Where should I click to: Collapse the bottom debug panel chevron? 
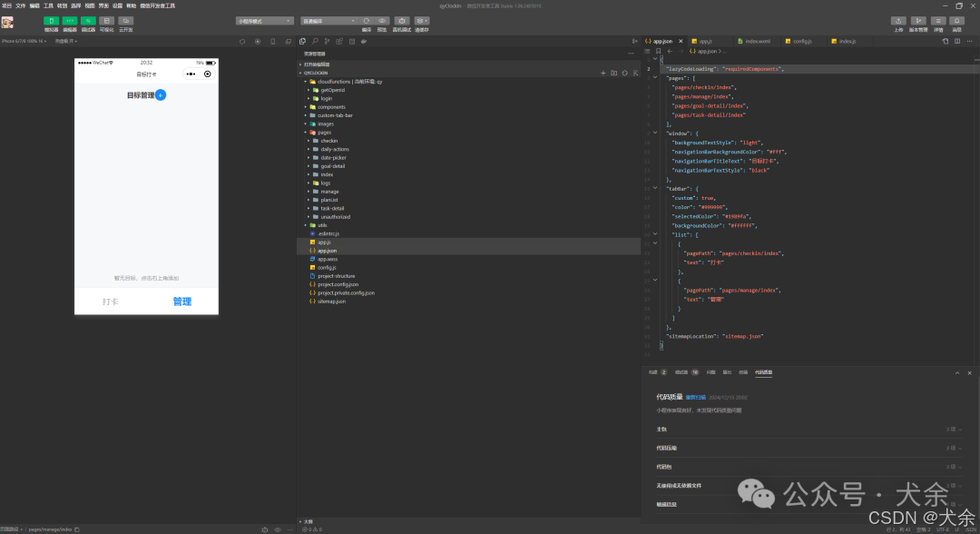tap(957, 373)
